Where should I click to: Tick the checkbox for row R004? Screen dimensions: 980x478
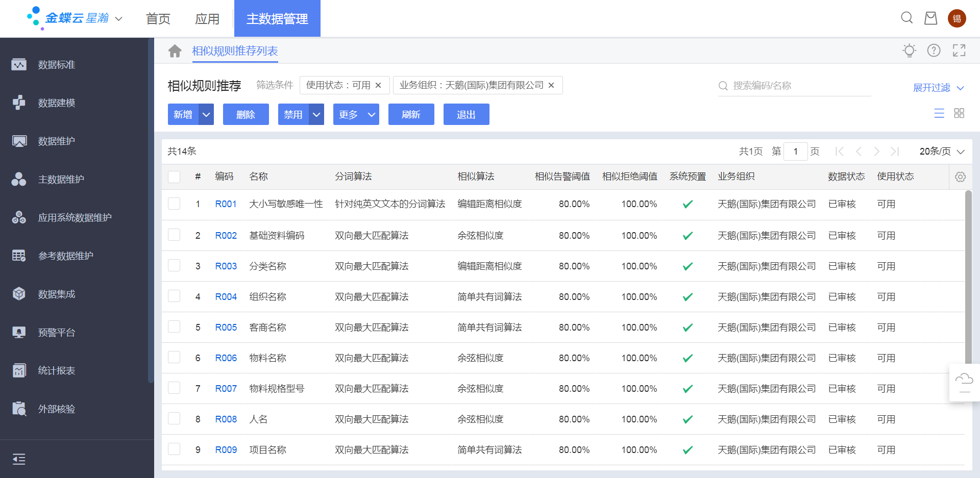point(174,296)
